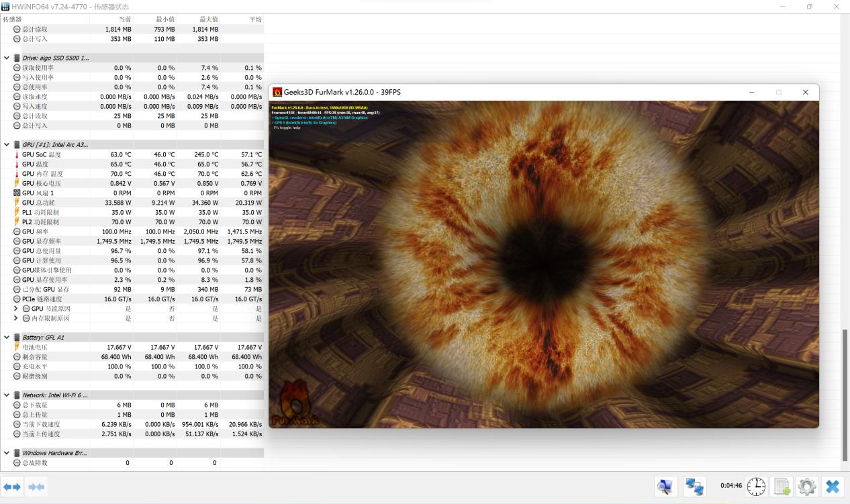
Task: Collapse the Battery: GFL A1 section
Action: pyautogui.click(x=6, y=338)
